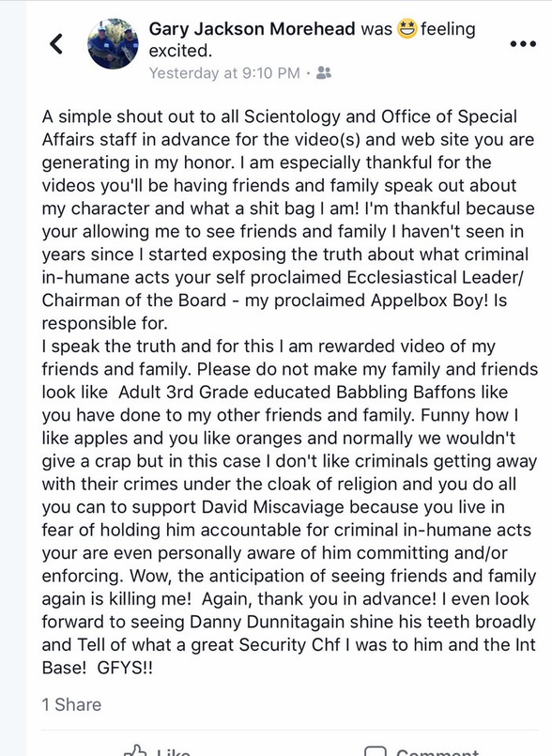Open Gary Jackson Morehead's profile picture

coord(113,44)
